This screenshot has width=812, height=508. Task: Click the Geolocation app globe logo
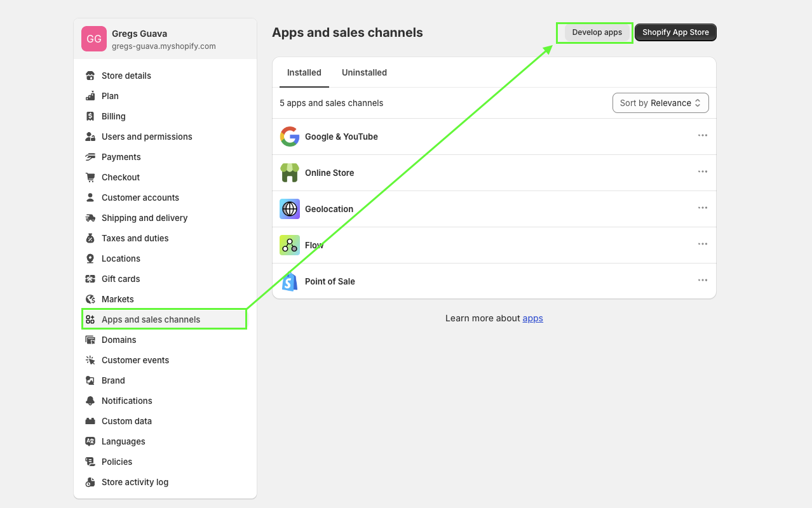click(290, 209)
